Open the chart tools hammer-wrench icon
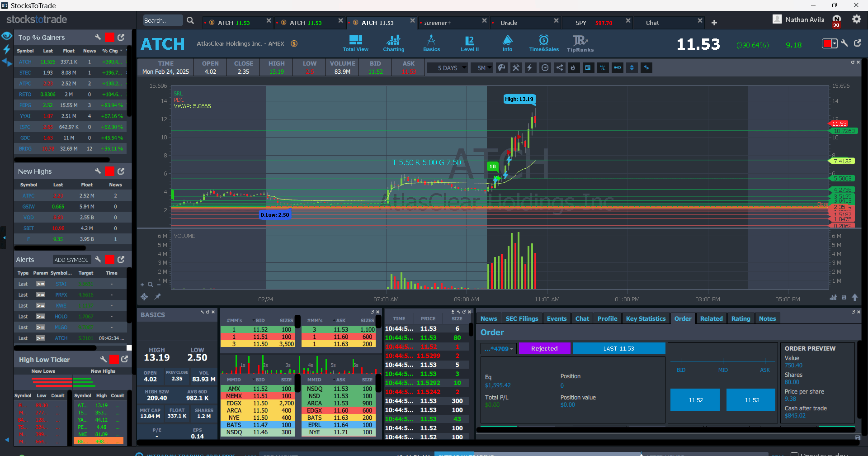This screenshot has height=456, width=868. point(516,68)
